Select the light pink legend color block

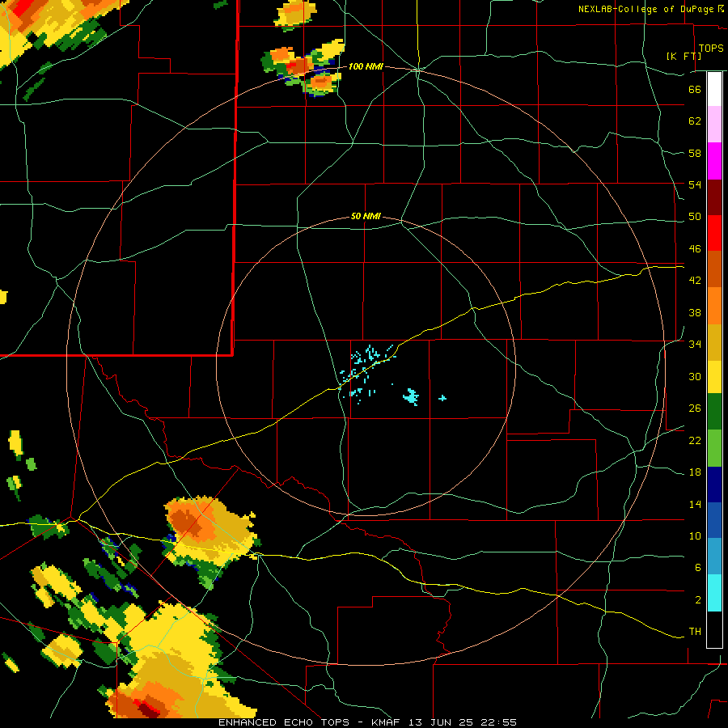[x=714, y=124]
